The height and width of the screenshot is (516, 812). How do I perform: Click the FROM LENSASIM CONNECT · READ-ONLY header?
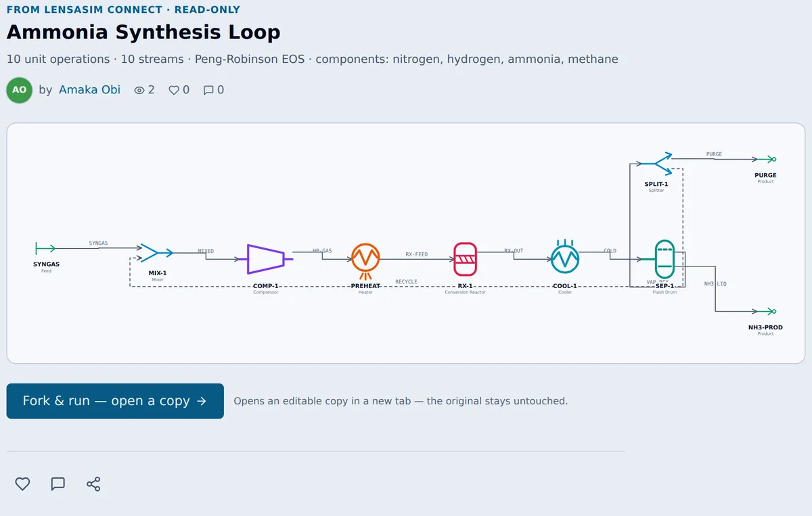(x=123, y=9)
